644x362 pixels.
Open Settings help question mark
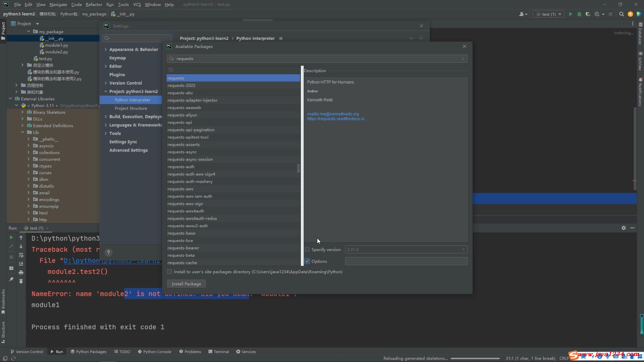[108, 252]
